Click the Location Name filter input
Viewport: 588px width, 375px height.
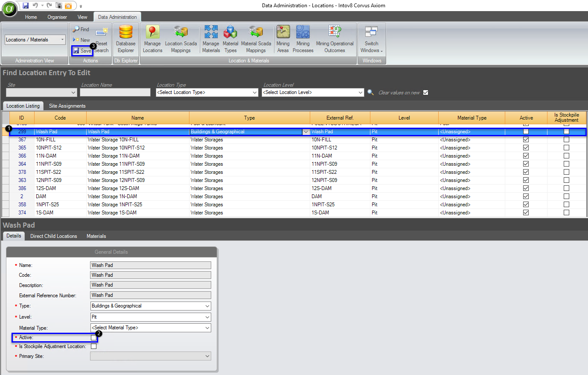coord(115,92)
